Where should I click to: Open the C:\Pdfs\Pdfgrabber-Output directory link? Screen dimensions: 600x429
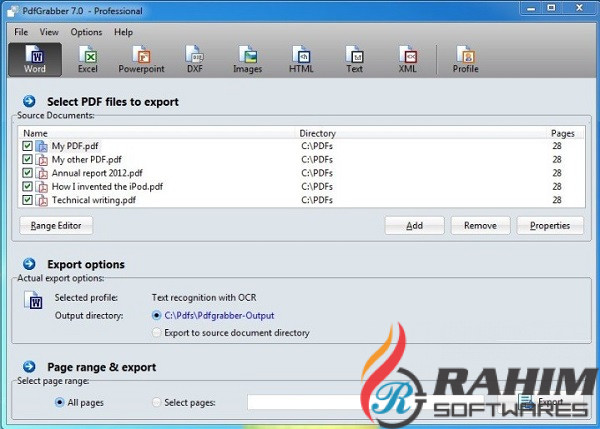pyautogui.click(x=219, y=316)
